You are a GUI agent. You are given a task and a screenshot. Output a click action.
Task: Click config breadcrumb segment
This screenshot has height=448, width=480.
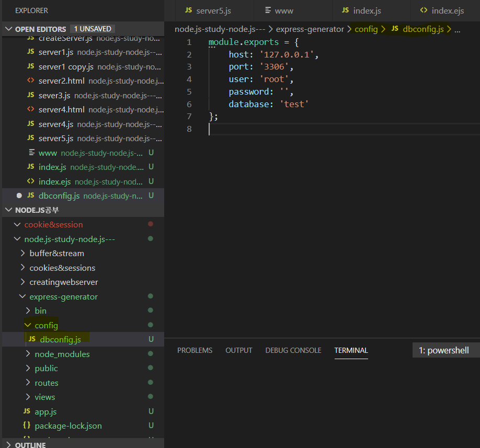[x=365, y=29]
